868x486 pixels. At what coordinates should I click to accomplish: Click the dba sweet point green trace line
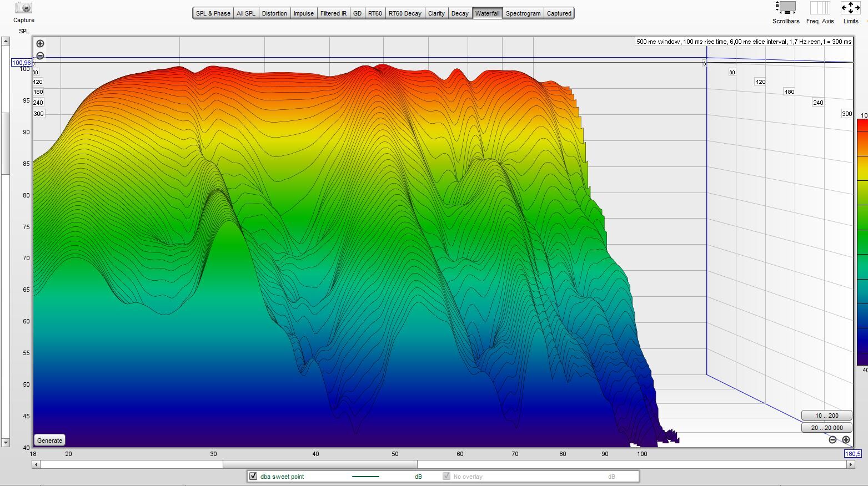(365, 477)
